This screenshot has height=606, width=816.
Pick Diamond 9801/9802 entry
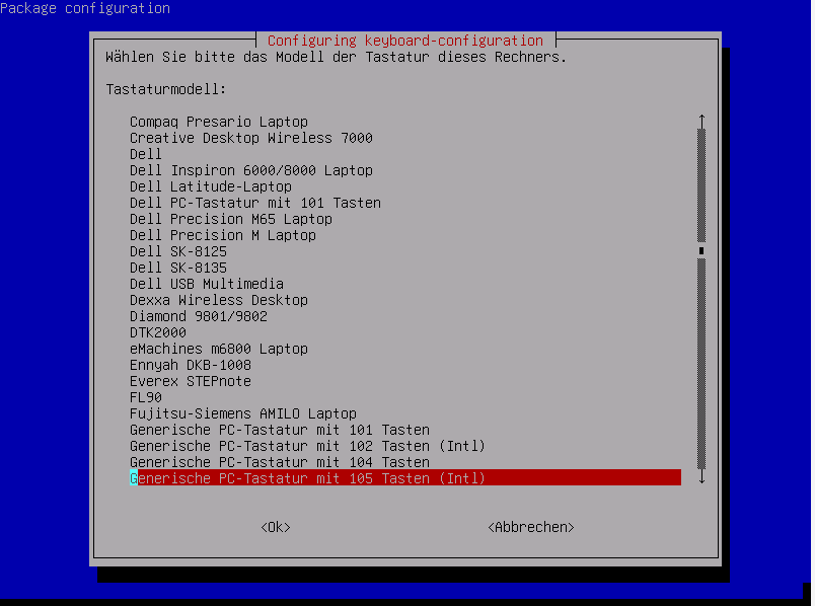pos(198,316)
